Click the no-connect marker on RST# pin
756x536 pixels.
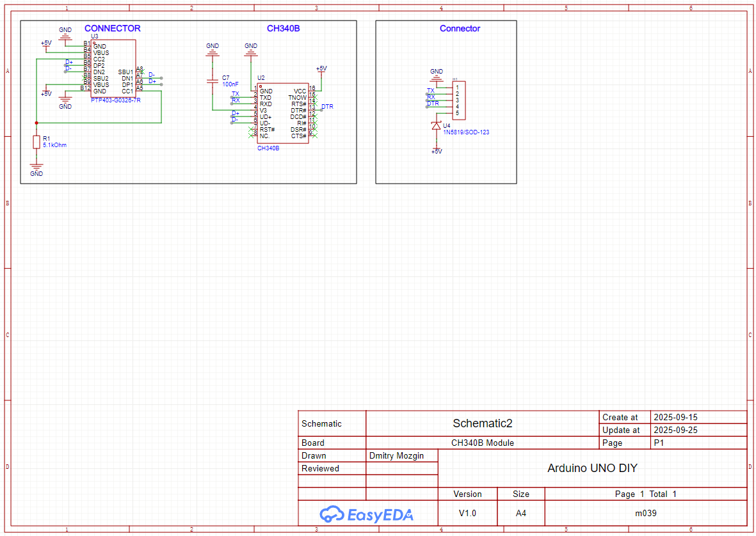click(x=250, y=130)
